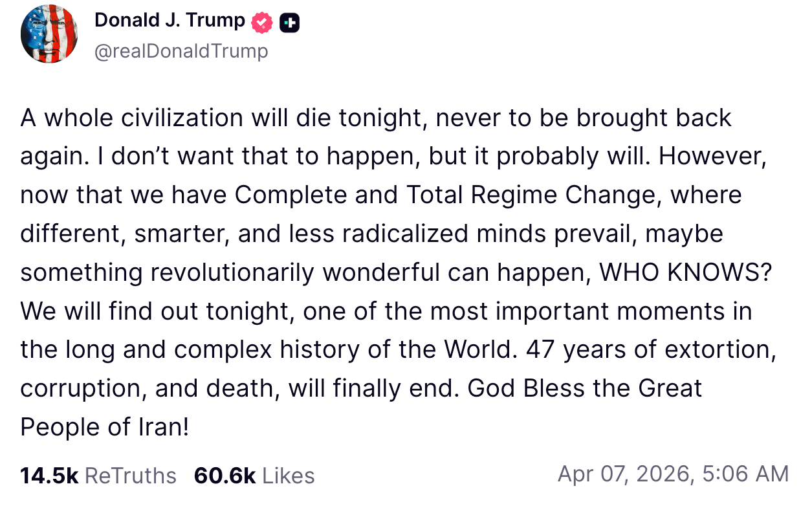This screenshot has width=812, height=506.
Task: Open the @realDonaldTrump handle link
Action: point(181,51)
